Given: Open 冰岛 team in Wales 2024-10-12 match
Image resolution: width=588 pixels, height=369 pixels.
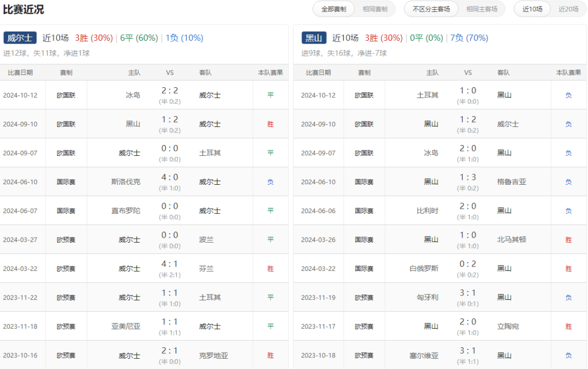Looking at the screenshot, I should tap(133, 95).
